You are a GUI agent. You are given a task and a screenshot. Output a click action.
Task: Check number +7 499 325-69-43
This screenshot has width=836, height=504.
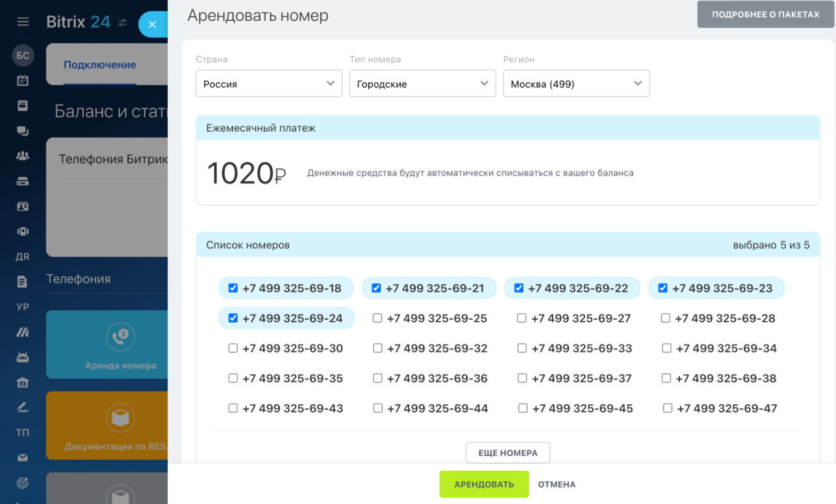pos(233,408)
